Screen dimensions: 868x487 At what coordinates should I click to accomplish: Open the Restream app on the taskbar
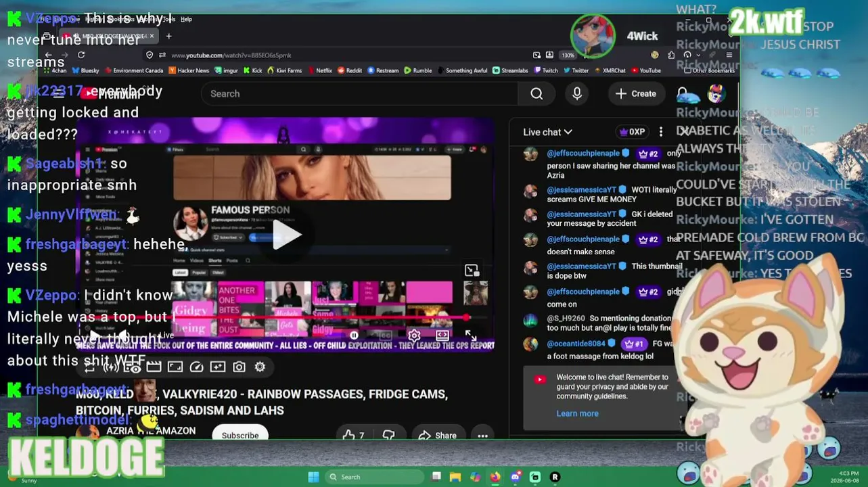555,477
